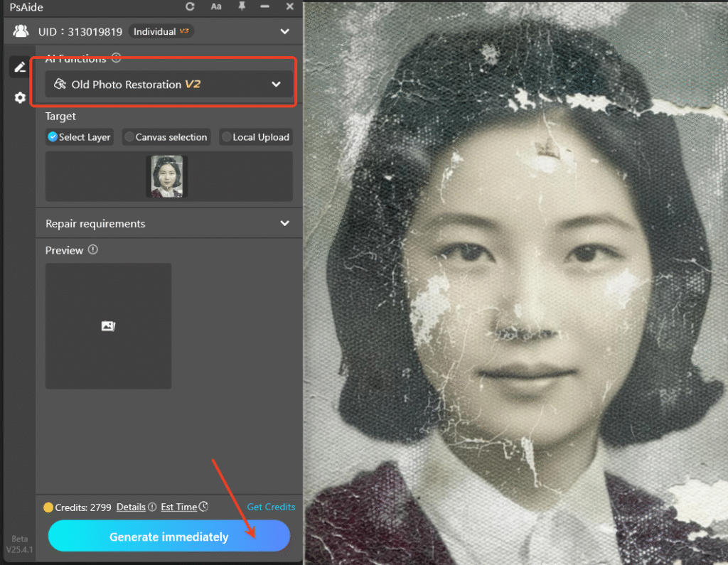Open Get Credits link

271,507
